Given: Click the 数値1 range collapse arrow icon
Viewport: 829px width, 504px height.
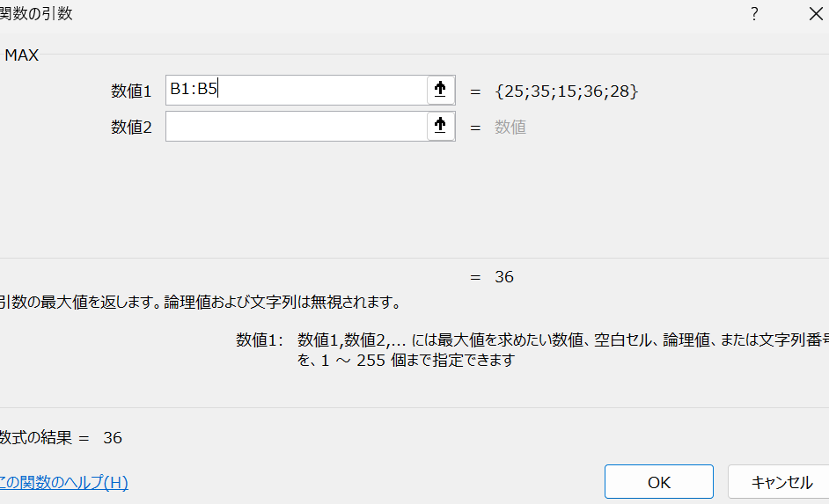Looking at the screenshot, I should tap(441, 90).
